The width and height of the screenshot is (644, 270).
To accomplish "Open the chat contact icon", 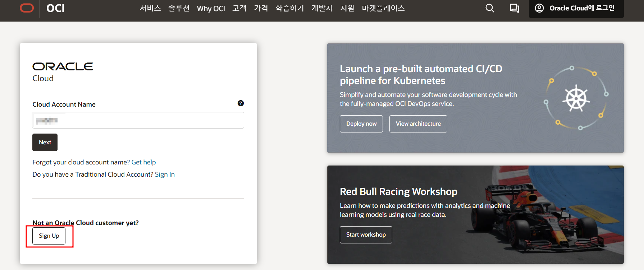I will 515,8.
